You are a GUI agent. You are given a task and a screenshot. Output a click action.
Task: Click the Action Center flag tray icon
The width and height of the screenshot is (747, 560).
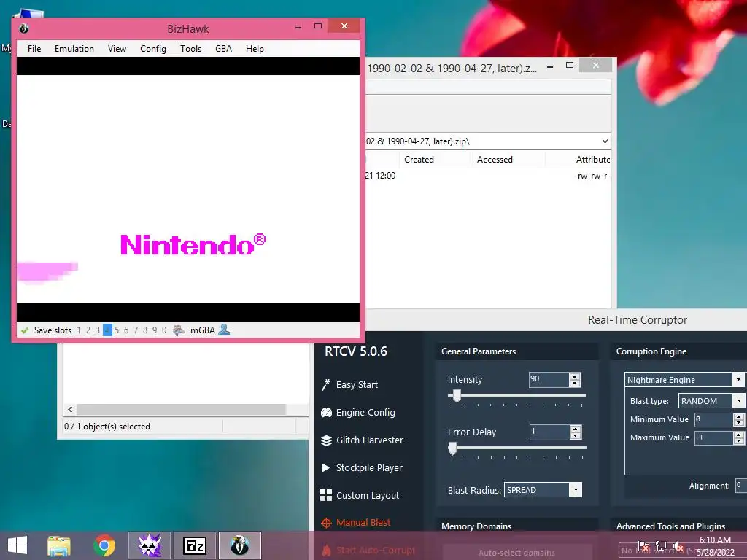[643, 546]
